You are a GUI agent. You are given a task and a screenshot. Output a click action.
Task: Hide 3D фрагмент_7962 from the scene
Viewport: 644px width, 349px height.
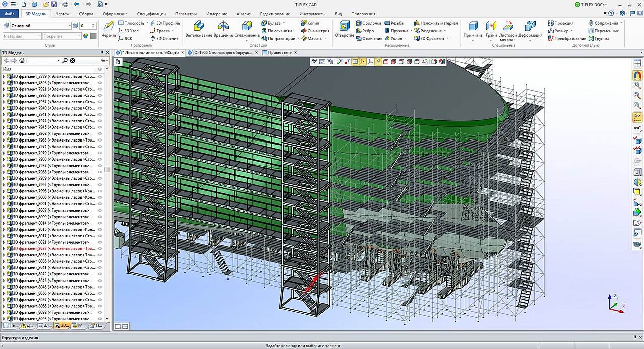point(100,133)
